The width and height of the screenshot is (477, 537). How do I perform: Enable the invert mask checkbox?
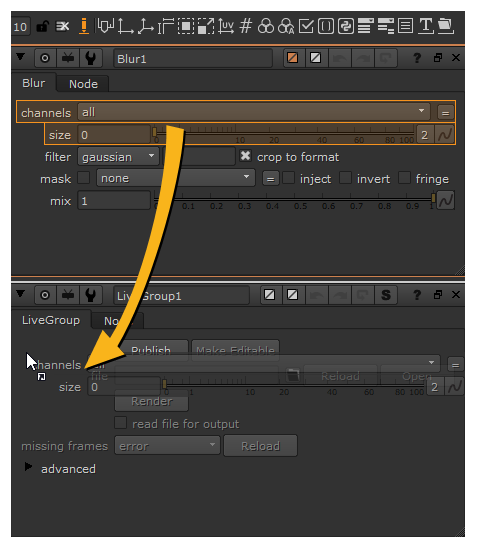(x=345, y=178)
